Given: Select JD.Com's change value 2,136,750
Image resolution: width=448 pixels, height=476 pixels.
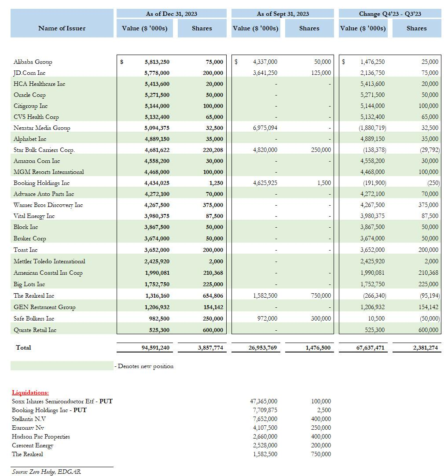Looking at the screenshot, I should (372, 73).
